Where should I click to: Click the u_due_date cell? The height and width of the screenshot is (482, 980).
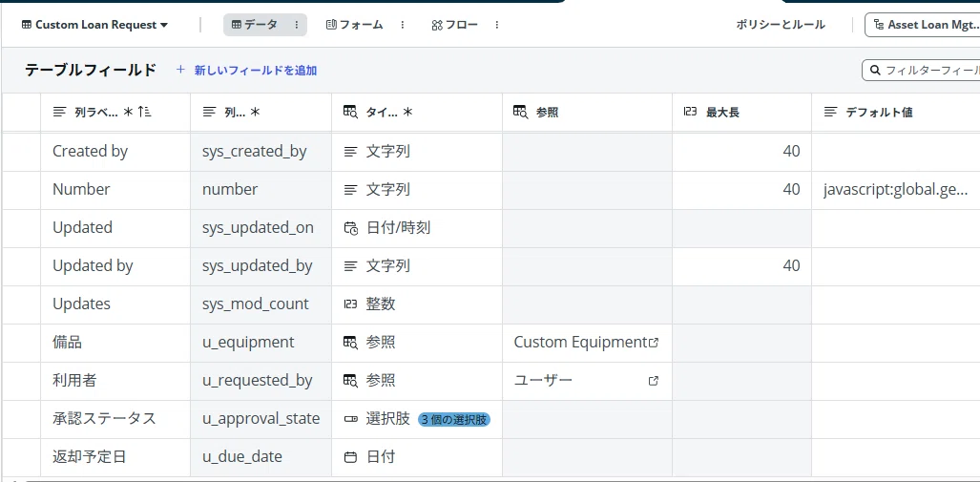261,457
